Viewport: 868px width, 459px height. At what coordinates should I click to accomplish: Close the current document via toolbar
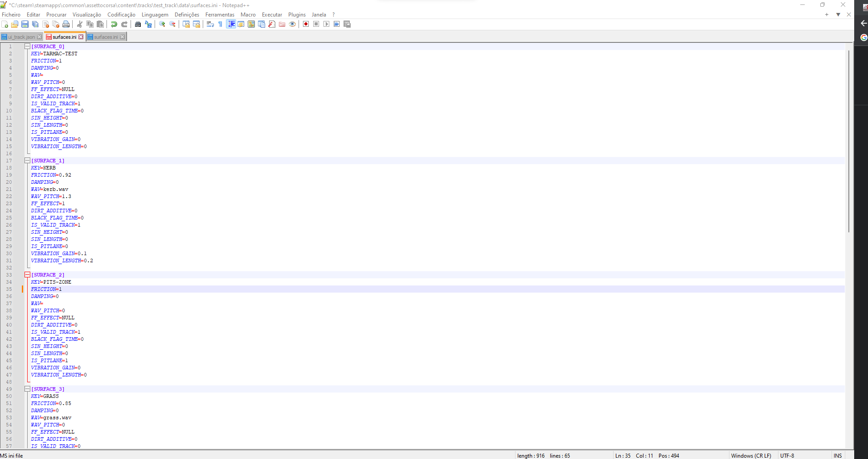45,24
